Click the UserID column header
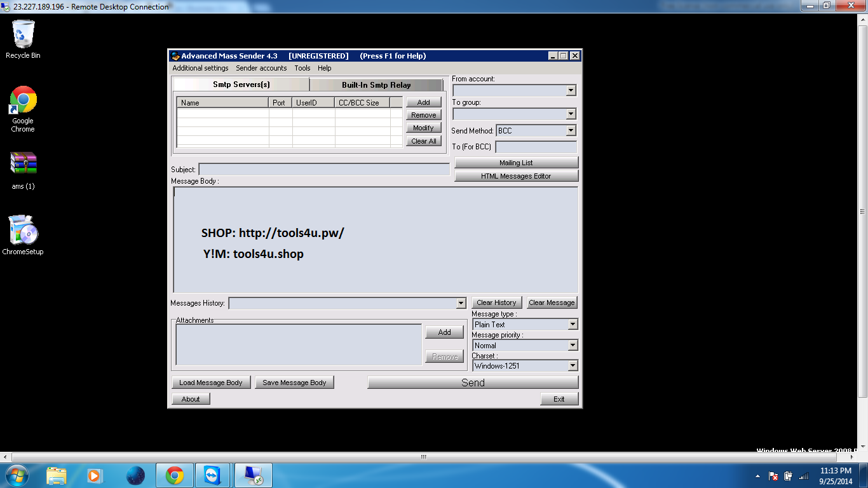Viewport: 868px width, 488px height. [314, 102]
